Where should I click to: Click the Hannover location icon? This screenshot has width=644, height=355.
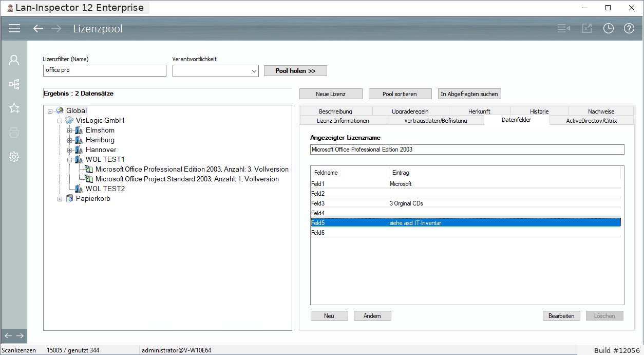point(79,150)
